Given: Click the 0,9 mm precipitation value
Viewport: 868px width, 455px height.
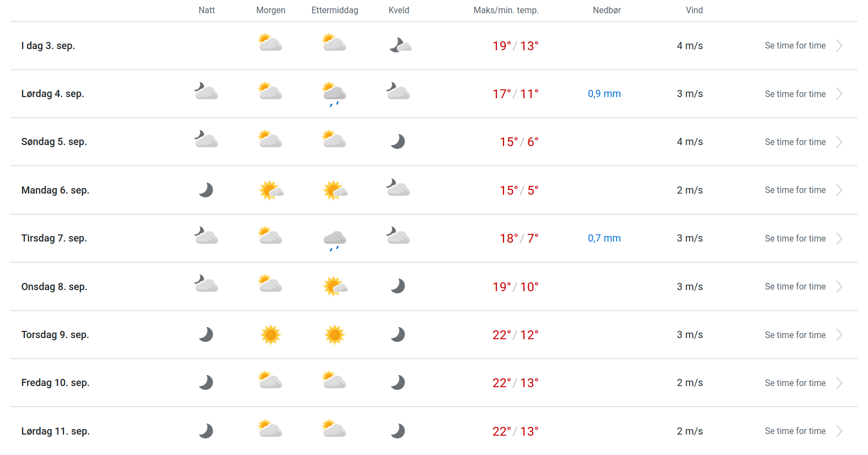Looking at the screenshot, I should pyautogui.click(x=604, y=94).
